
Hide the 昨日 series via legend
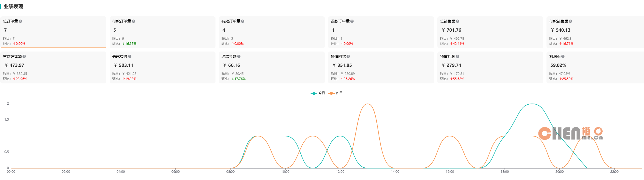(336, 93)
